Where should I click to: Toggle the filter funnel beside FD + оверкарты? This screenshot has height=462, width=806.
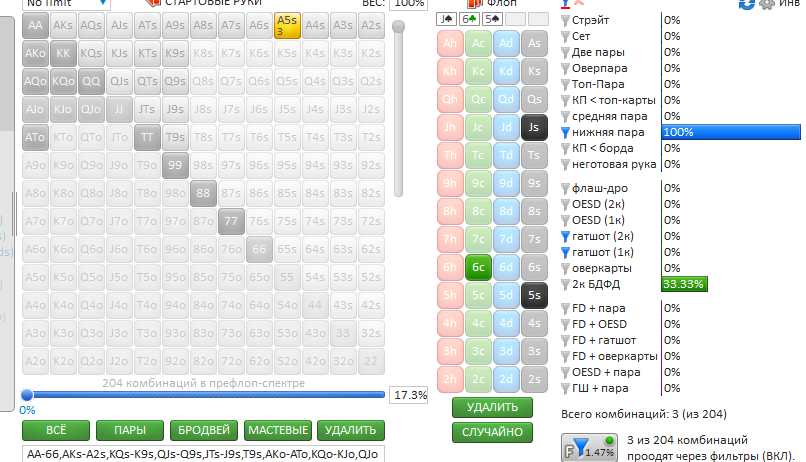(565, 356)
